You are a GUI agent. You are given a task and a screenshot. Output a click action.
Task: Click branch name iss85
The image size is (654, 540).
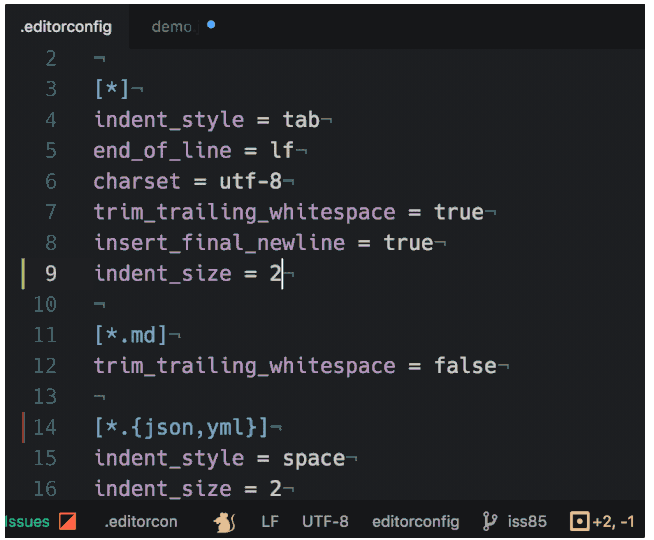click(x=527, y=522)
